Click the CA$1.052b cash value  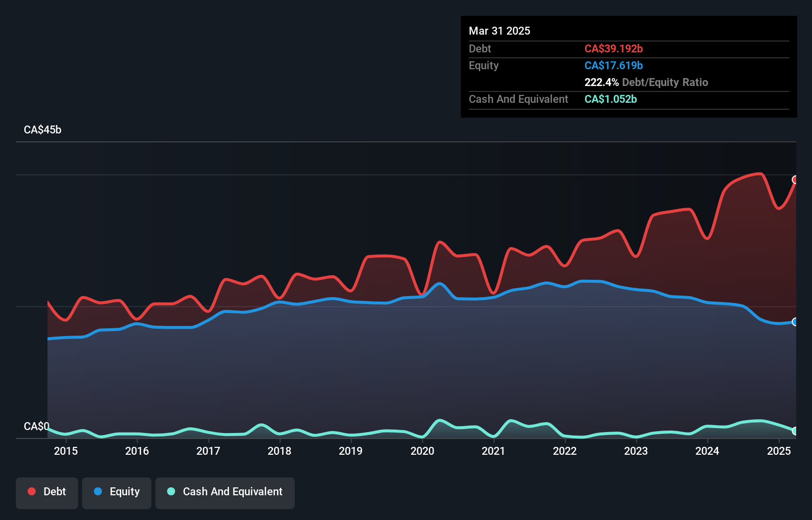coord(611,99)
